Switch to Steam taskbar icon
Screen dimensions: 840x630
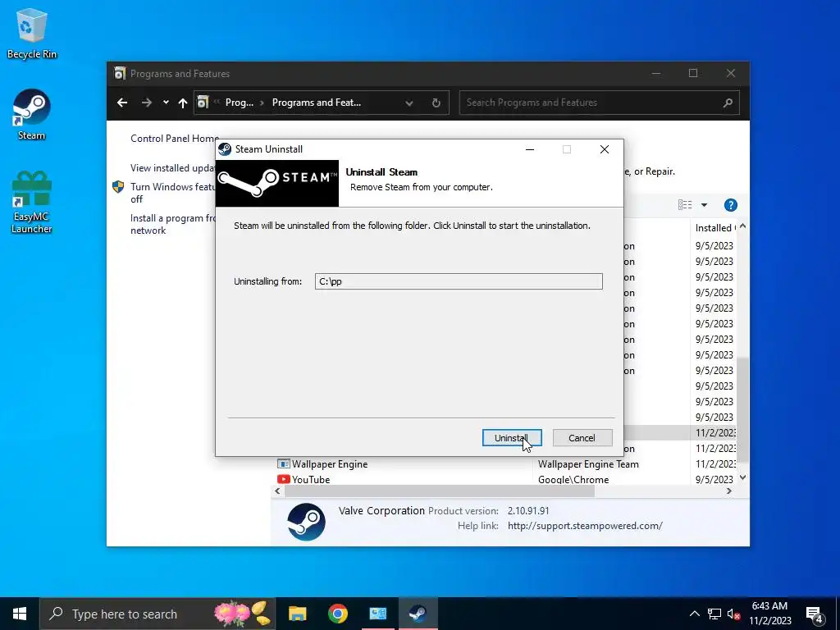418,614
